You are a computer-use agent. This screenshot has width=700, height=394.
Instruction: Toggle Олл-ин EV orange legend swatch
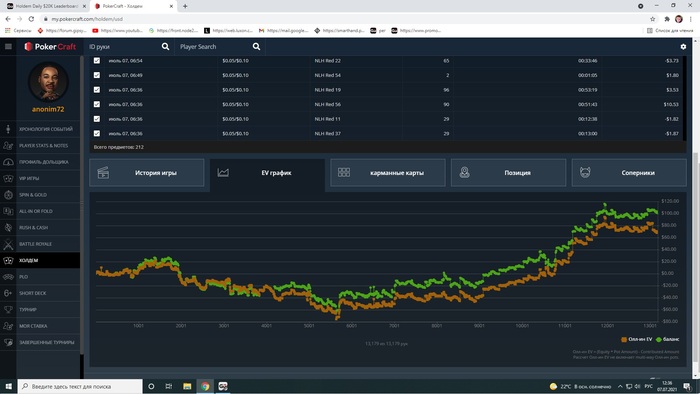(624, 340)
